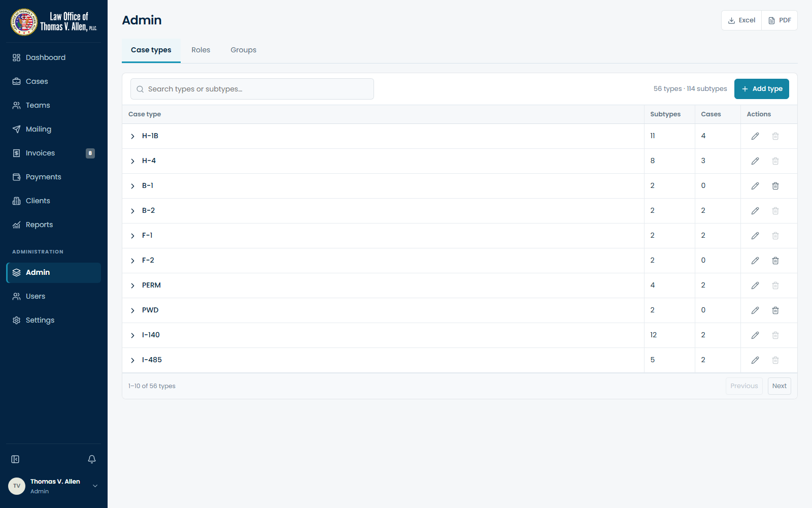Expand the B-2 case type row
The height and width of the screenshot is (508, 812).
(132, 211)
